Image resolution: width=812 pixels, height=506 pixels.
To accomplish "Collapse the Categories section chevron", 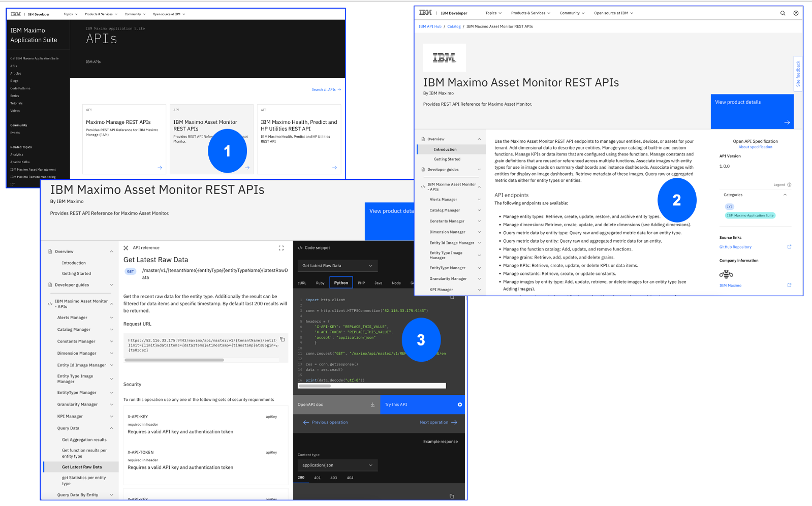I will pos(785,195).
